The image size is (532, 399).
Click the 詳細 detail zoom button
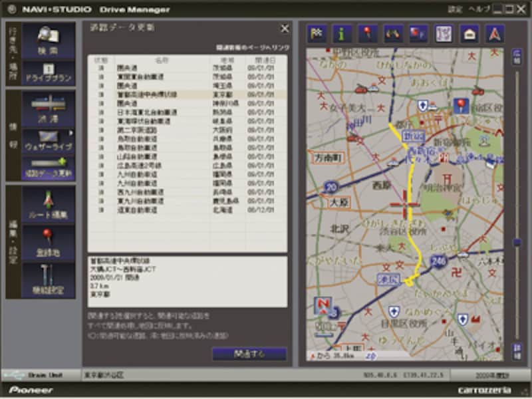tap(516, 350)
